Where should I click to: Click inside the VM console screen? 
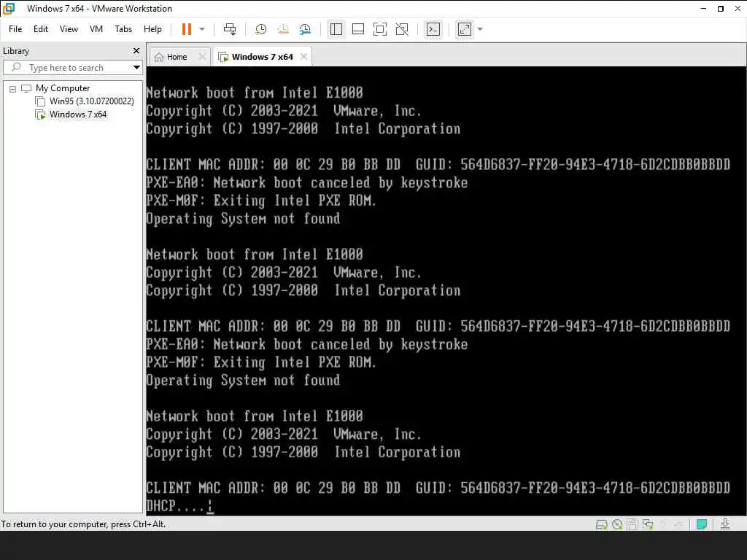coord(446,291)
